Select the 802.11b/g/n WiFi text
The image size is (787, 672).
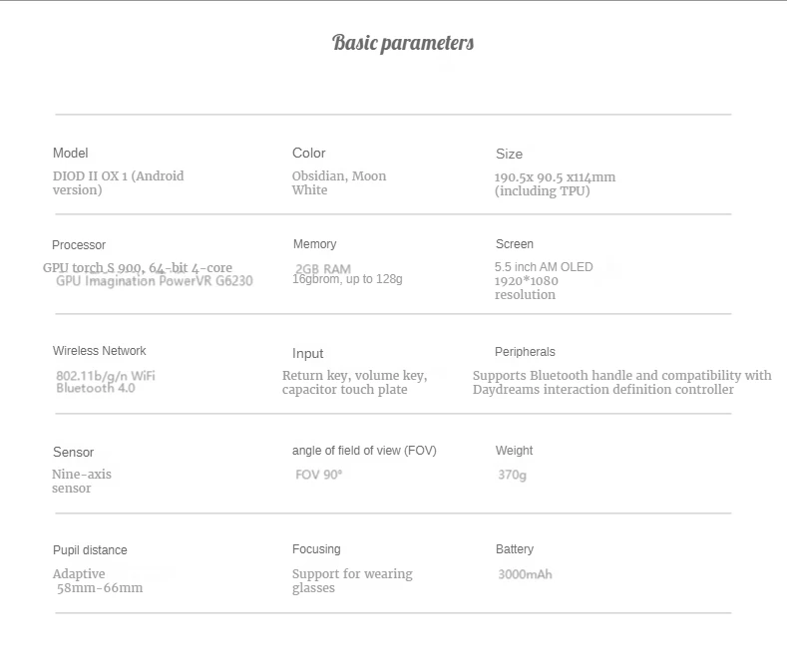[106, 376]
